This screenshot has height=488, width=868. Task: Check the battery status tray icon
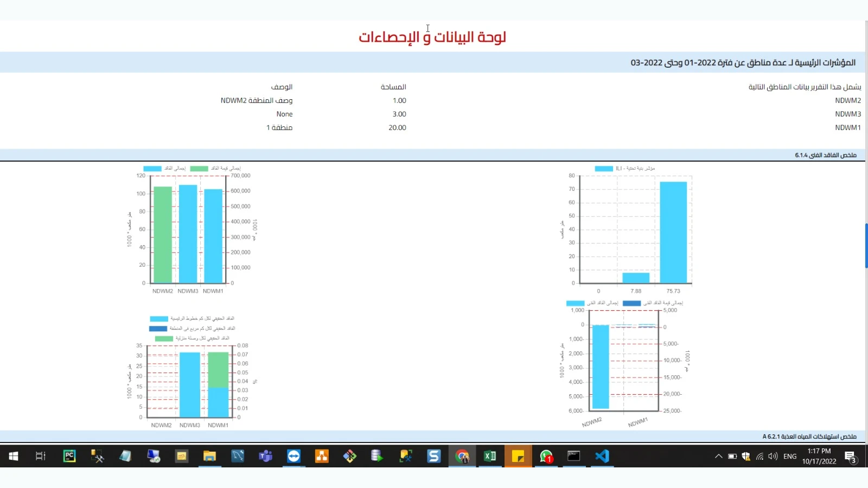[x=732, y=456]
